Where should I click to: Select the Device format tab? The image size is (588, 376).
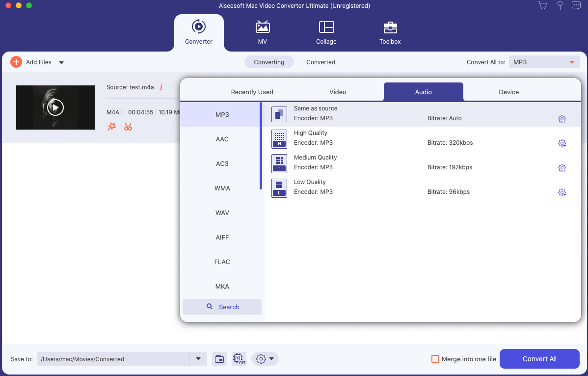[x=509, y=92]
